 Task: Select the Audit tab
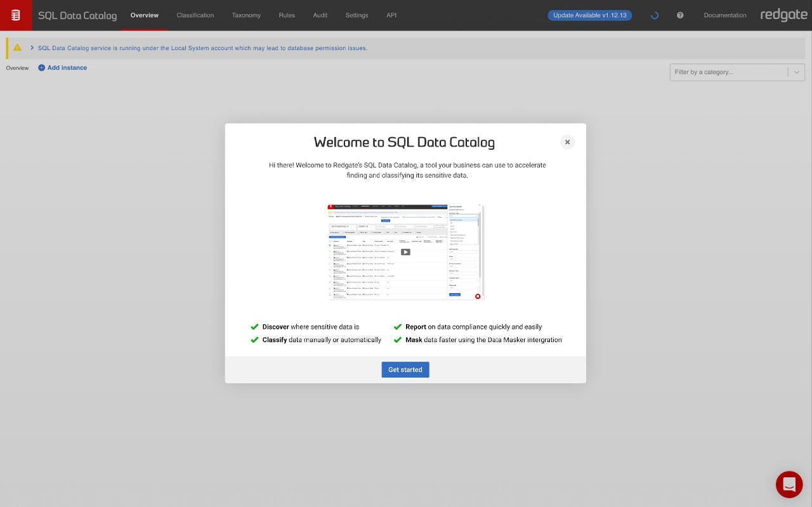pos(320,15)
